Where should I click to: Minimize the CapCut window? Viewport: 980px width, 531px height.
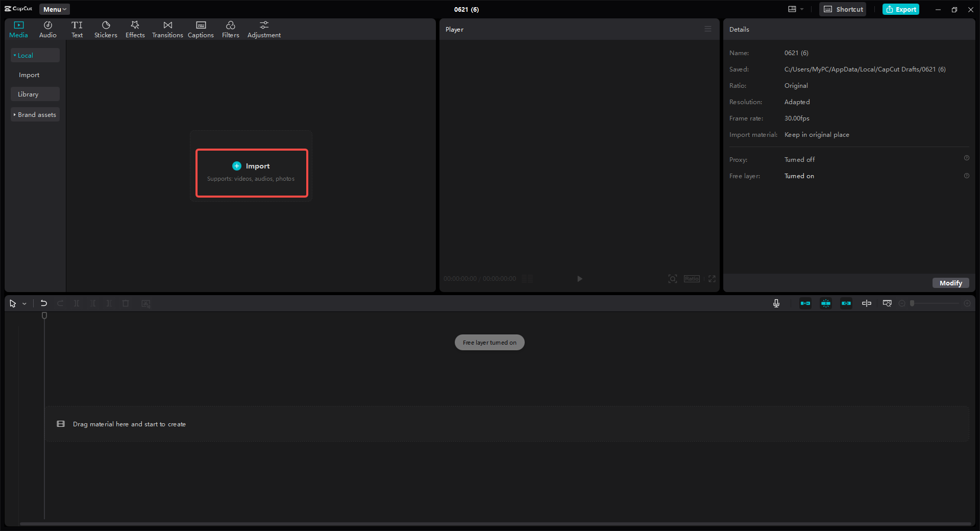coord(938,9)
